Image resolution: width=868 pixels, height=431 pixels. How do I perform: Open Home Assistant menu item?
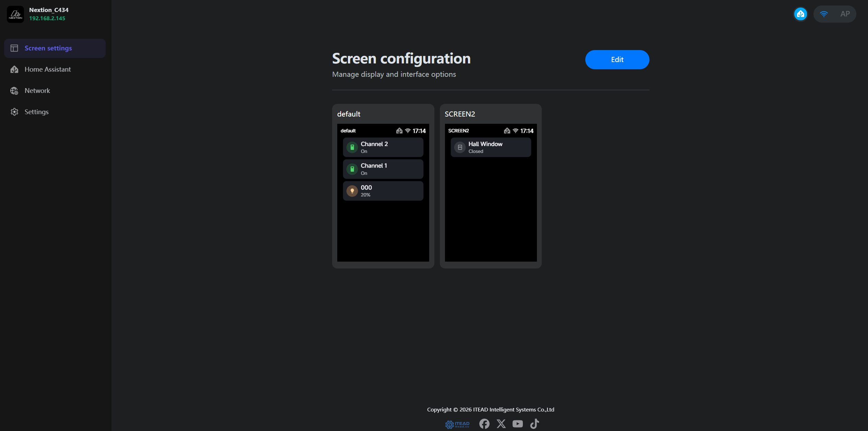click(x=55, y=69)
